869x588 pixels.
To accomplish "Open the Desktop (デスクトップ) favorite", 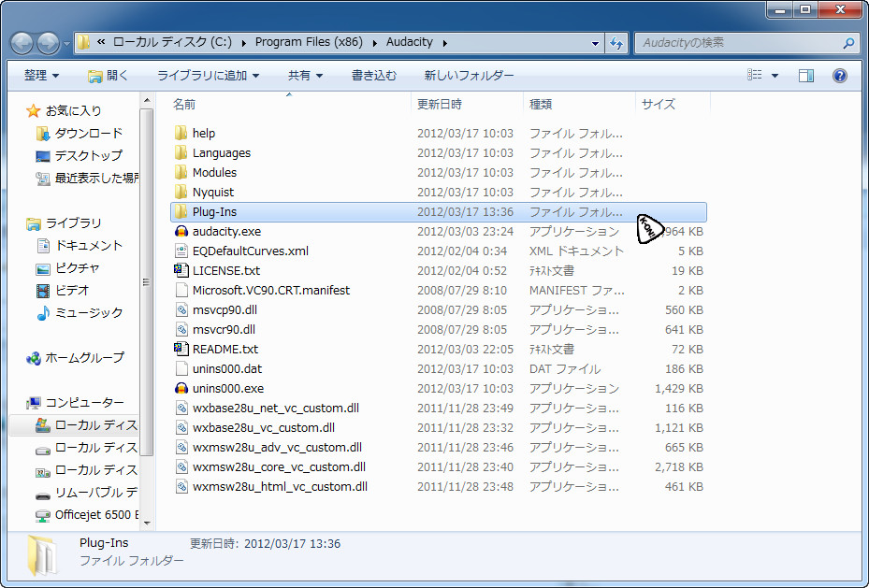I will pos(79,155).
